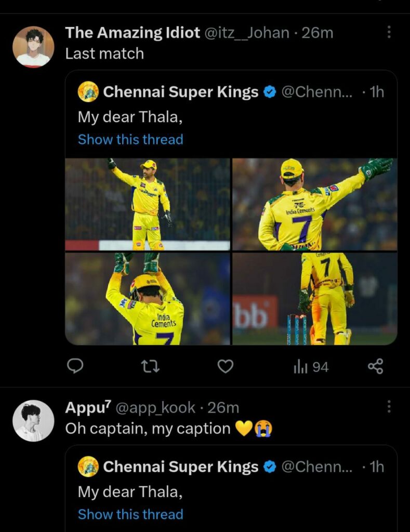Open top-right photo showing jersey number 7 back
410x532 pixels.
tap(314, 205)
